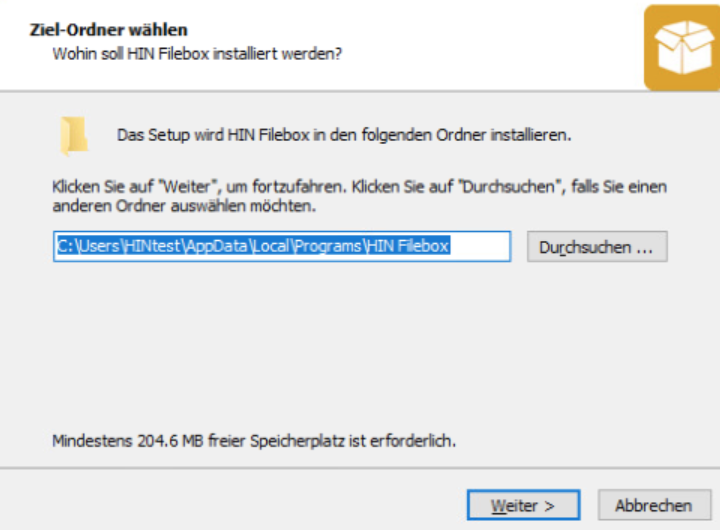Cancel setup with the Abbrechen button
720x530 pixels.
point(654,505)
